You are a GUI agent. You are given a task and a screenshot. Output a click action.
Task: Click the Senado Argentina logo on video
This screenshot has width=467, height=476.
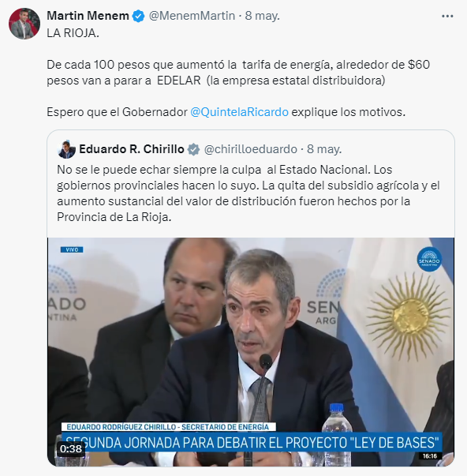coord(429,259)
